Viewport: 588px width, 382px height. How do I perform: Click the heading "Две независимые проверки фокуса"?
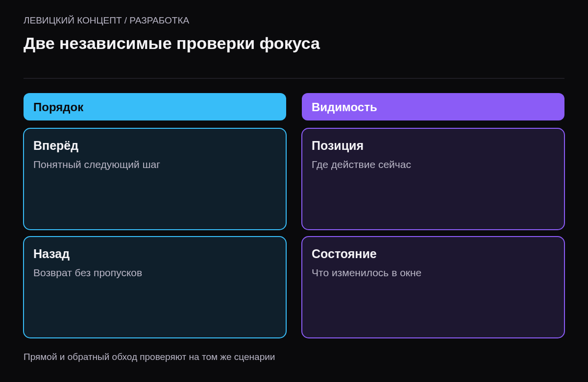(x=171, y=44)
